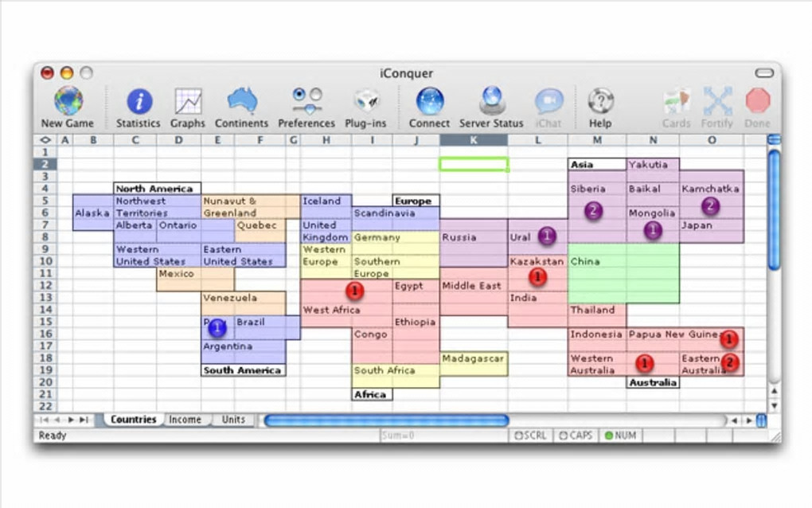812x508 pixels.
Task: Click the Scandinavia territory
Action: (396, 218)
